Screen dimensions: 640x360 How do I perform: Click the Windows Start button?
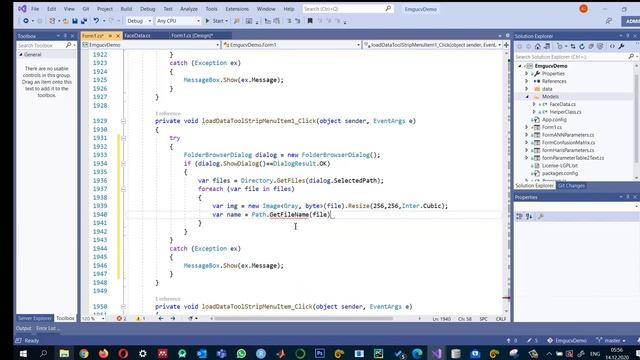coord(23,353)
